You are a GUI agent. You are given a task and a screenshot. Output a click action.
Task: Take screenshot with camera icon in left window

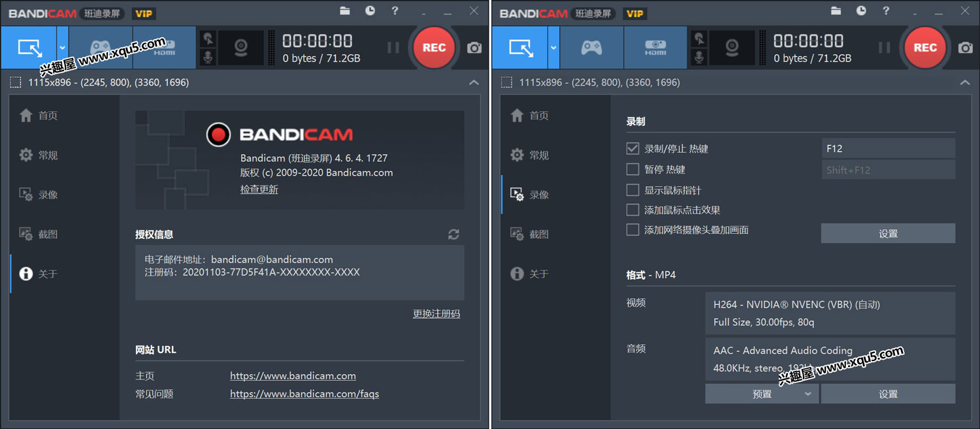474,48
